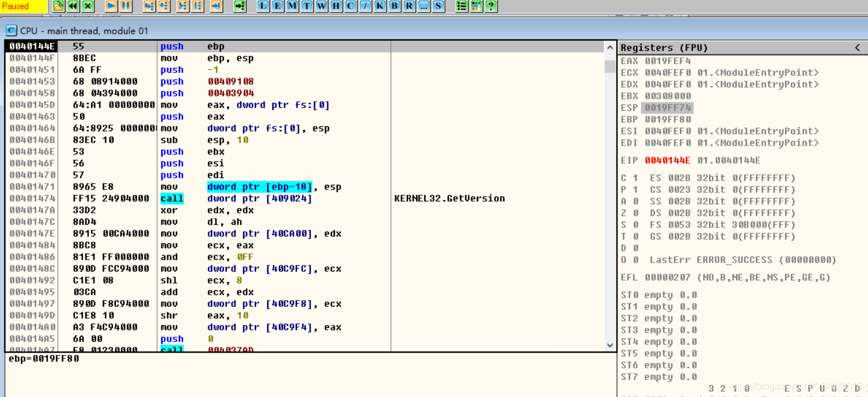Open Appearance color grid icon

point(476,6)
